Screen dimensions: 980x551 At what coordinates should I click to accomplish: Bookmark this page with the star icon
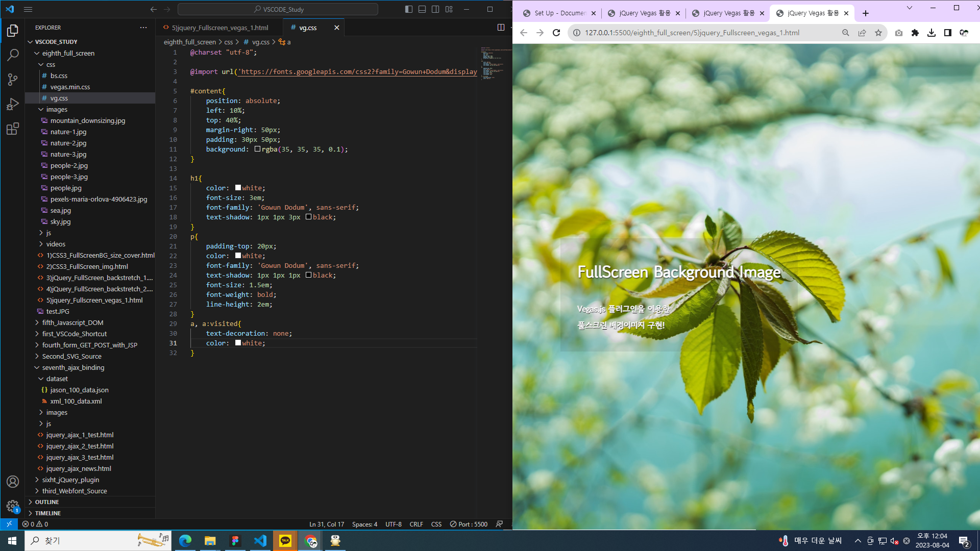tap(878, 33)
